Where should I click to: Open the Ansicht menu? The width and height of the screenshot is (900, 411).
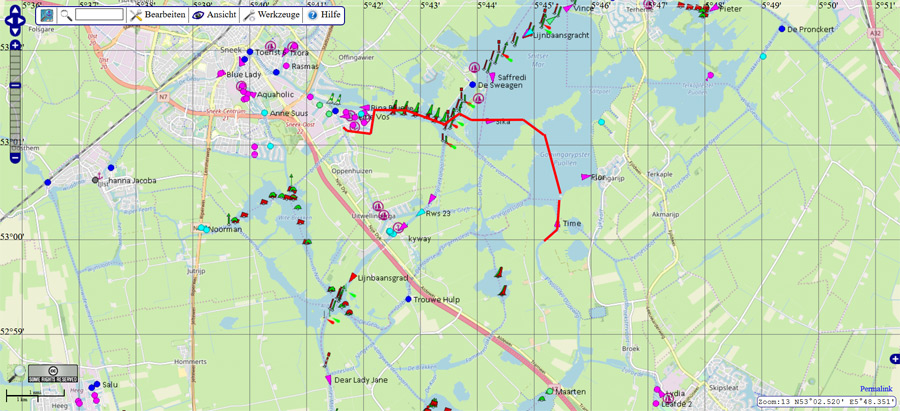[212, 15]
